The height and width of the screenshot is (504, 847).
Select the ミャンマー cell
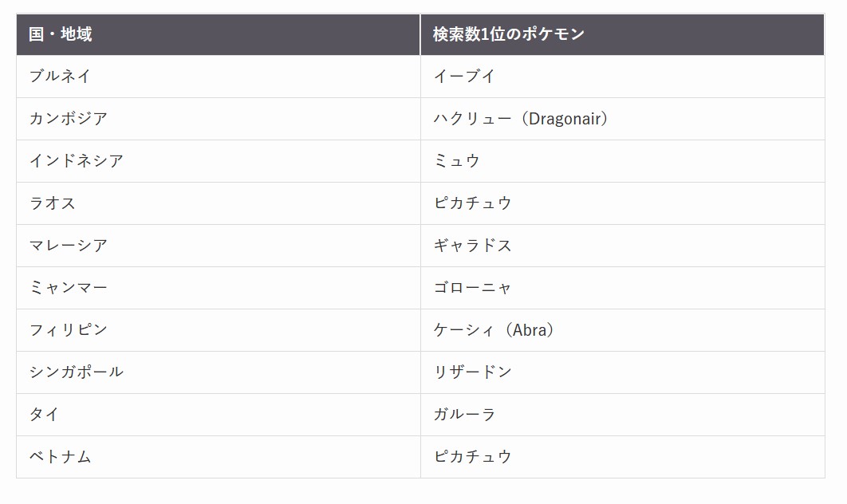pyautogui.click(x=69, y=288)
